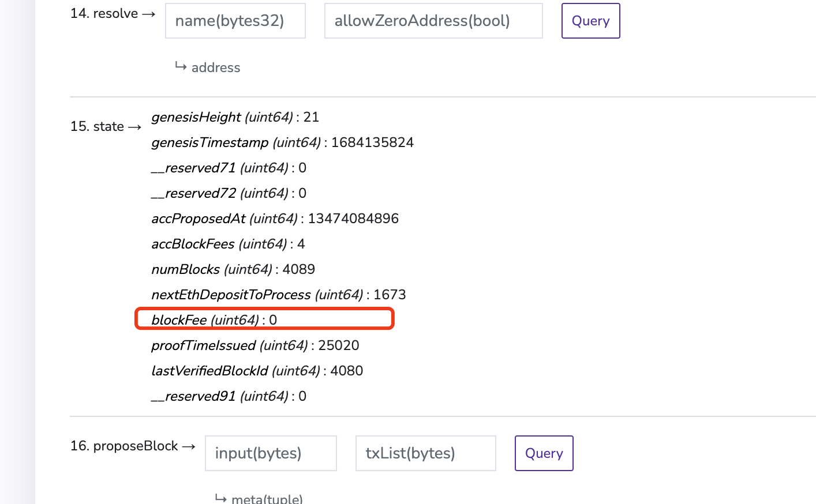Click the arrow following proposeBlock method label
Image resolution: width=816 pixels, height=504 pixels.
(x=188, y=446)
